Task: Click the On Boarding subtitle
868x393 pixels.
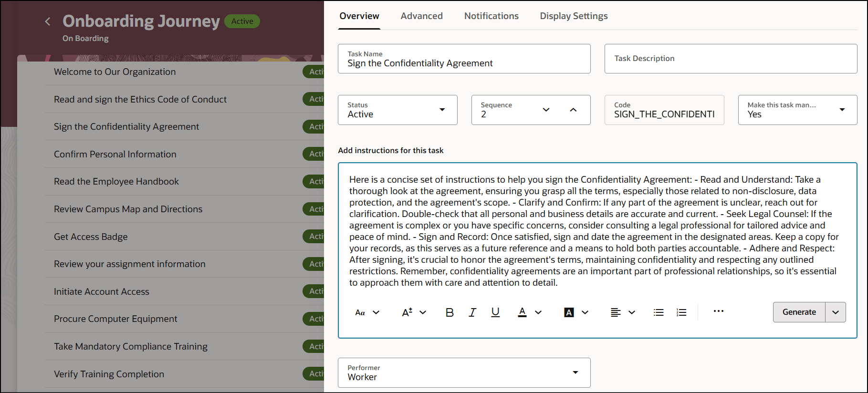Action: [x=85, y=38]
